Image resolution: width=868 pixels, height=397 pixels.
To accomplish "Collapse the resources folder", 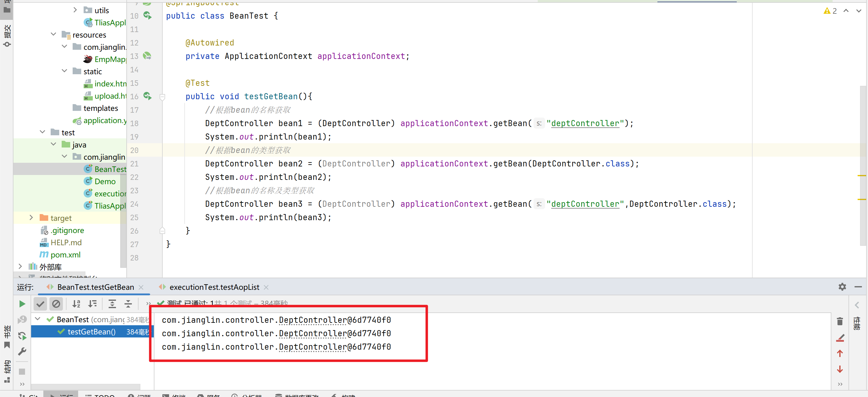I will click(53, 34).
